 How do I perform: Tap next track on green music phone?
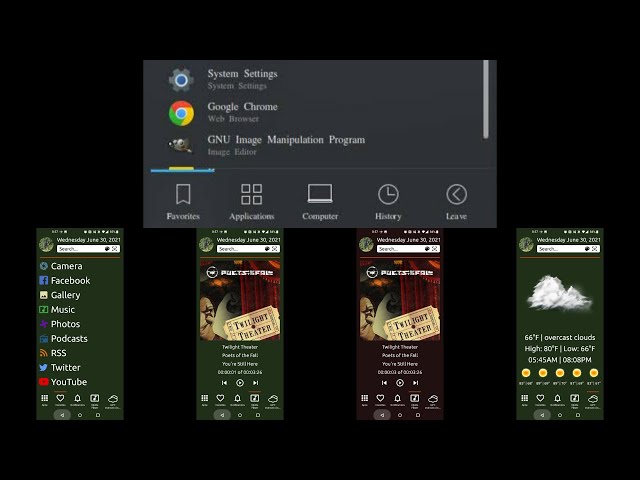click(256, 383)
